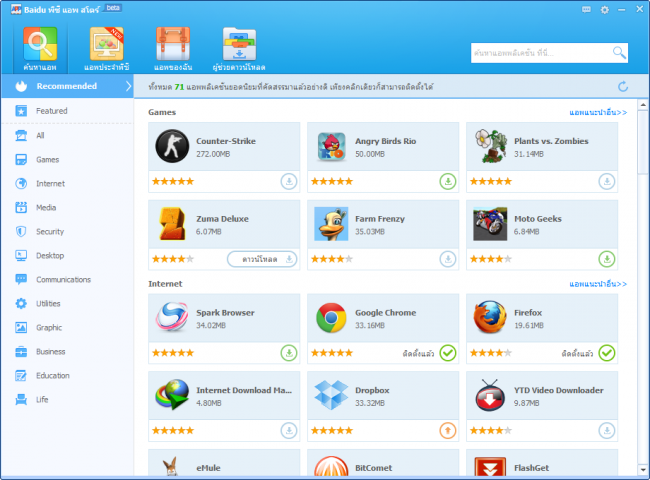Open the Farm Frenzy duck thumbnail

tap(331, 224)
